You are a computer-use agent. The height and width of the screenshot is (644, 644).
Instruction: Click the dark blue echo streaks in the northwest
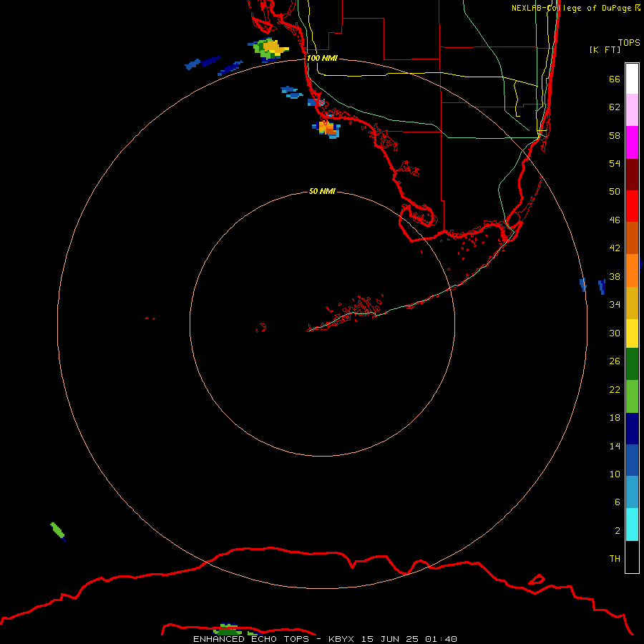[x=213, y=66]
